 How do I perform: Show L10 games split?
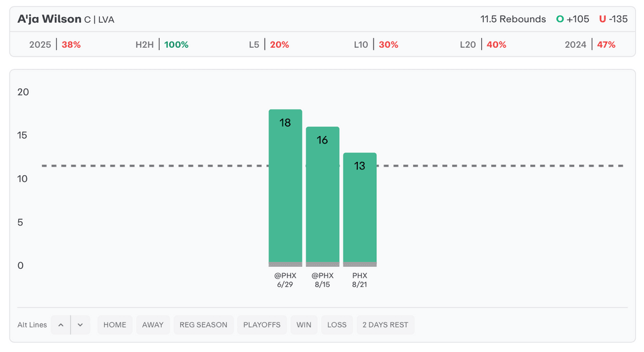(x=375, y=45)
